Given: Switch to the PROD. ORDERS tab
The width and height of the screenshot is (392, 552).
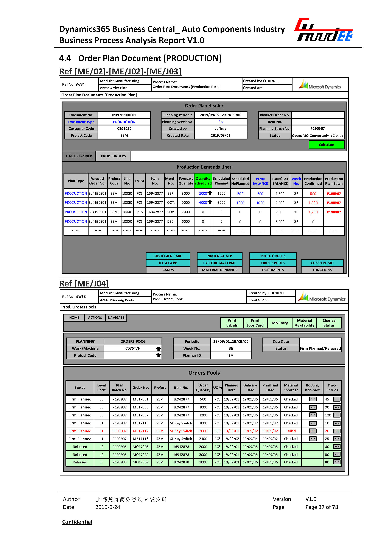Looking at the screenshot, I should click(113, 156).
